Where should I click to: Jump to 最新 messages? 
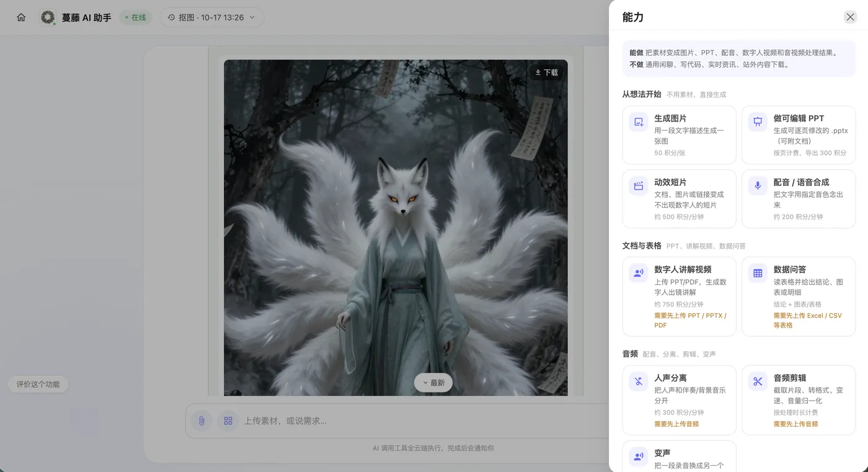click(x=433, y=383)
